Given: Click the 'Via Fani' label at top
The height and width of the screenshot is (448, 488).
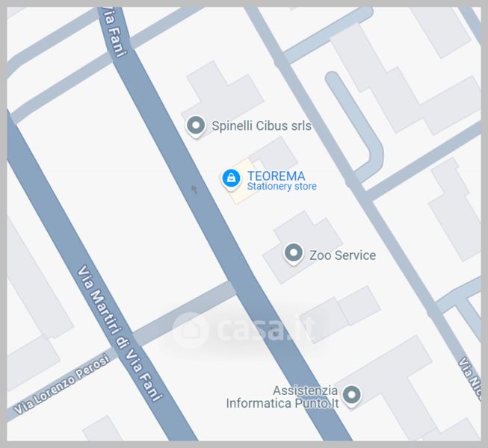Looking at the screenshot, I should tap(114, 32).
